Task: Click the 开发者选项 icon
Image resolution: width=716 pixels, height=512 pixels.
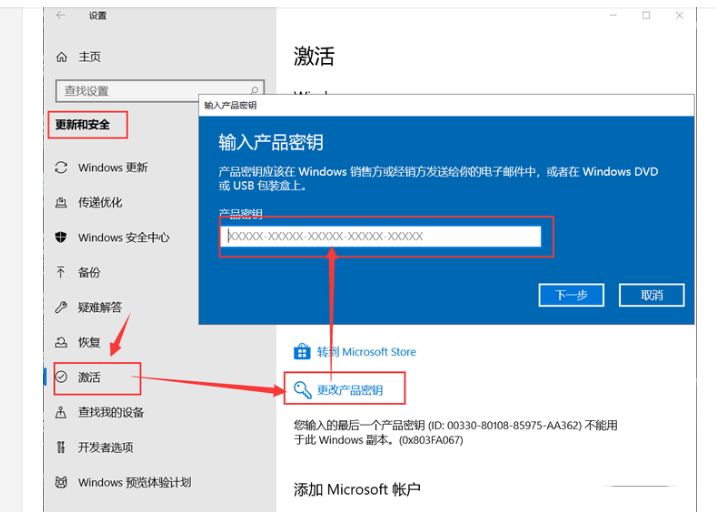Action: click(61, 447)
